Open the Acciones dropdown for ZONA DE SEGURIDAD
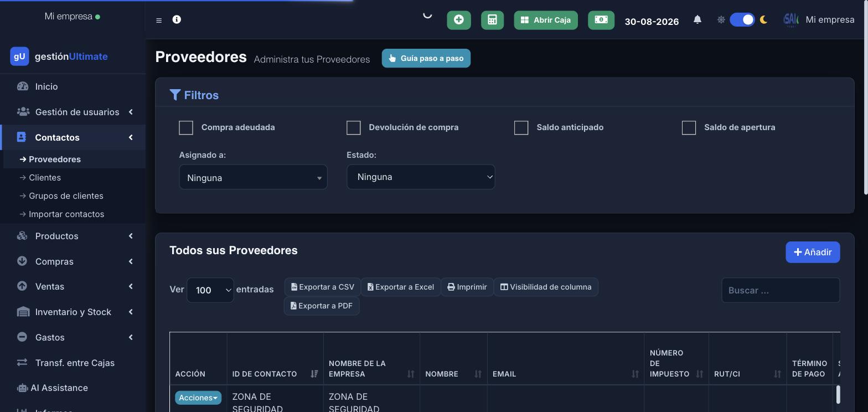868x412 pixels. pos(198,398)
